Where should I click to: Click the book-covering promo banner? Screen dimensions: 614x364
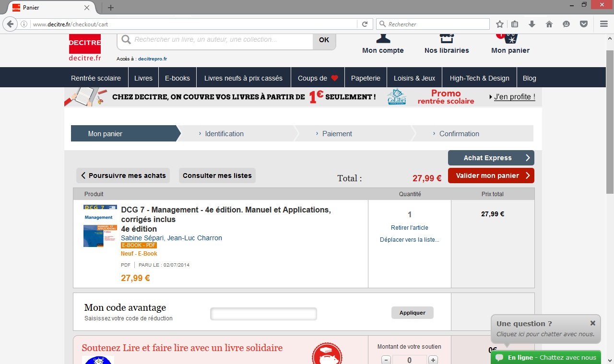click(x=303, y=97)
